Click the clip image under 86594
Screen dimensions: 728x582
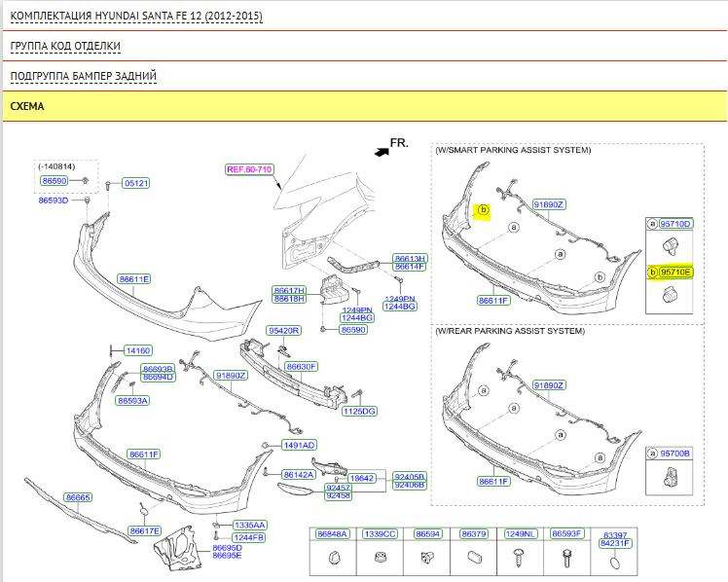(427, 557)
